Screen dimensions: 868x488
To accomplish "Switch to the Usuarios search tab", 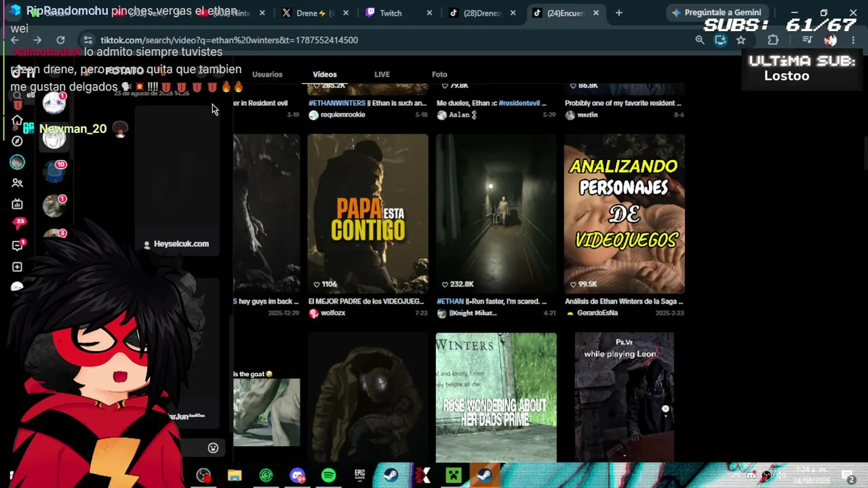I will click(x=267, y=75).
